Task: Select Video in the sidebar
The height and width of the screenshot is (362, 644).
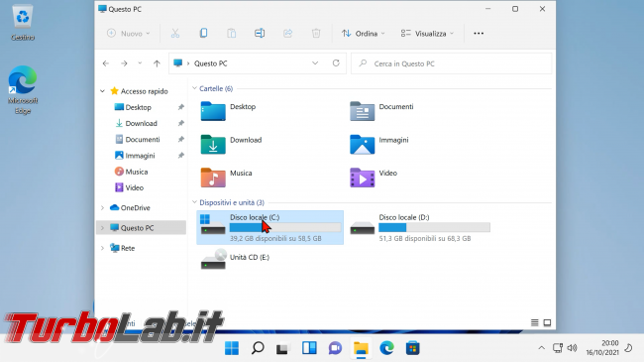Action: pos(134,187)
